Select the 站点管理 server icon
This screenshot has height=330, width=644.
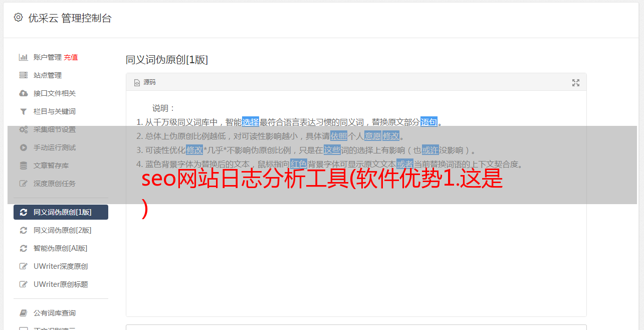coord(23,75)
